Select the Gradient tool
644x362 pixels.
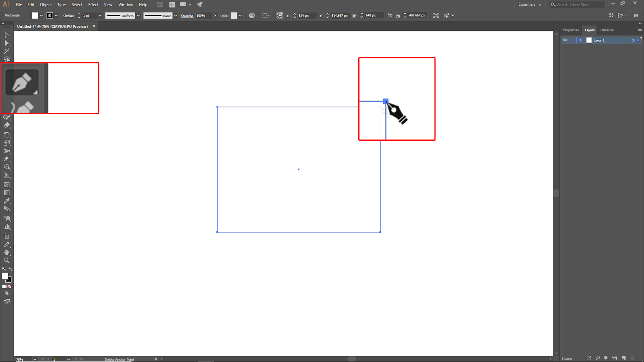click(6, 193)
